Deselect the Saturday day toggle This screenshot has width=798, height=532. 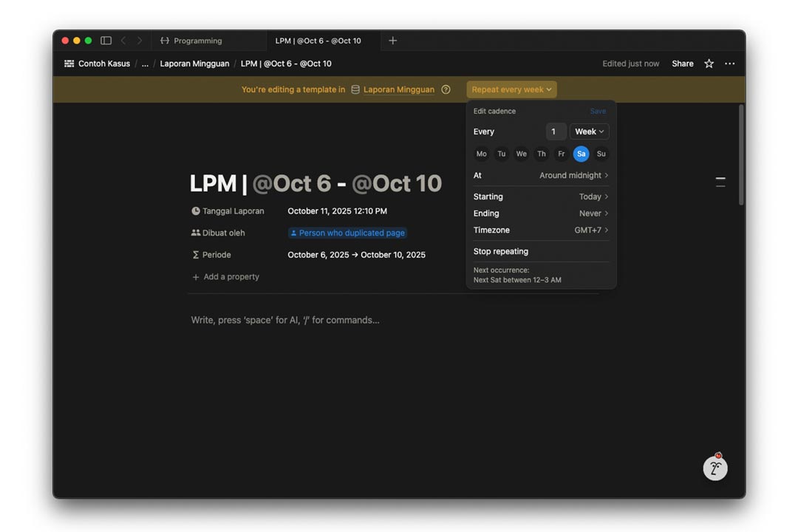(581, 154)
